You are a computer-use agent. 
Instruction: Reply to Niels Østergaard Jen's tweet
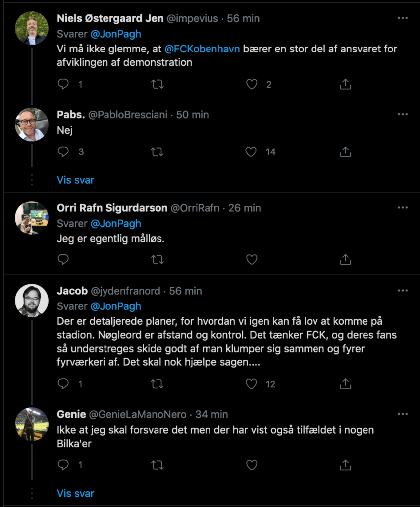pos(63,84)
